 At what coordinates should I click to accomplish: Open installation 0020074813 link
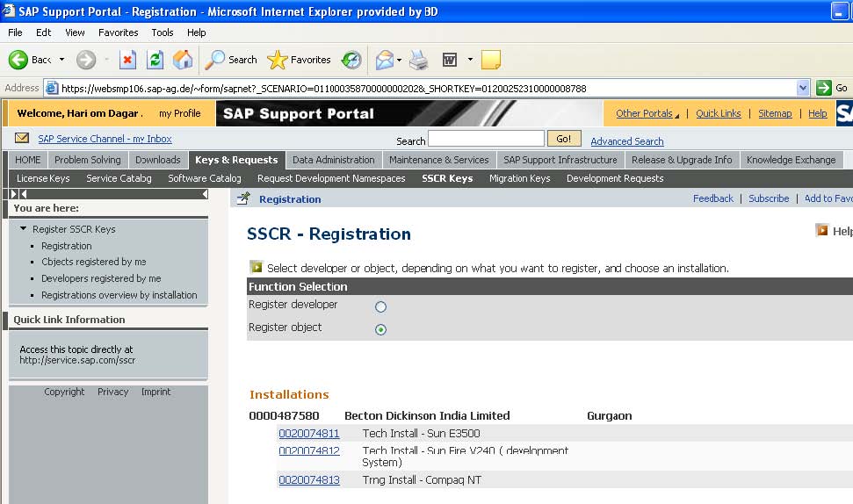click(x=309, y=480)
